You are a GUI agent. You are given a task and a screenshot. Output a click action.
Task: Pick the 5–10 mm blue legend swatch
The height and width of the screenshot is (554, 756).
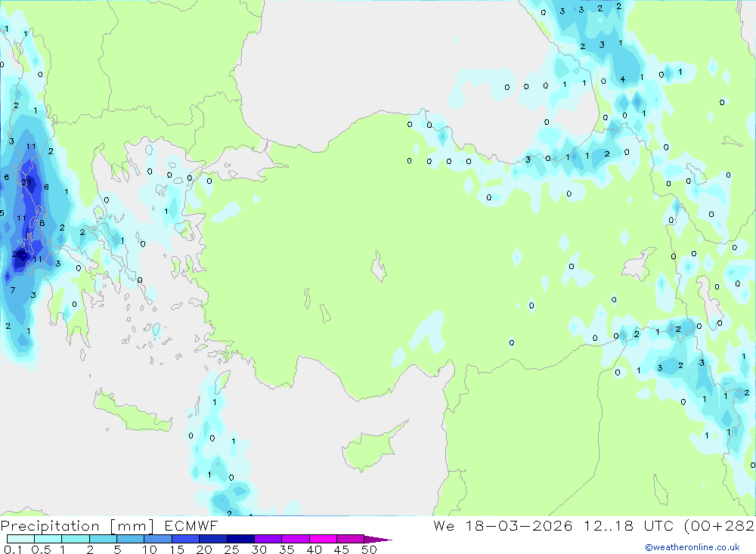(130, 539)
